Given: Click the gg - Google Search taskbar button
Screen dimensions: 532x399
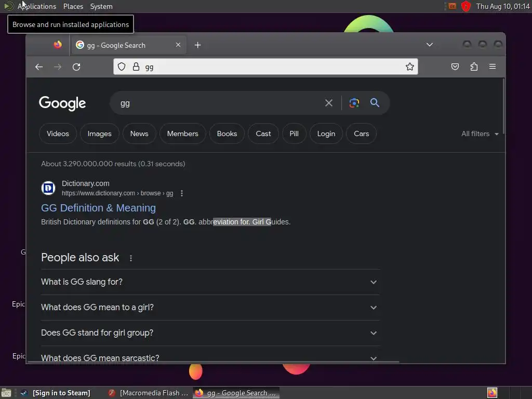Looking at the screenshot, I should click(x=236, y=393).
